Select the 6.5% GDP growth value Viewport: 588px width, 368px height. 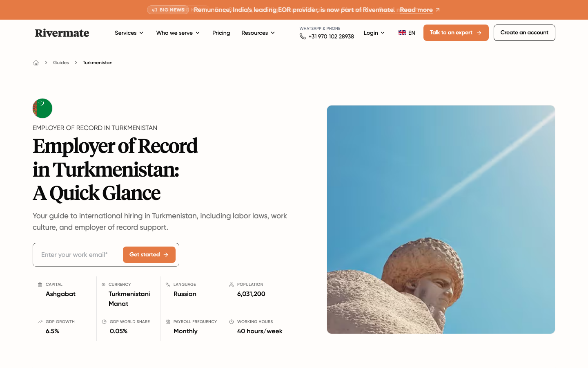pyautogui.click(x=52, y=331)
